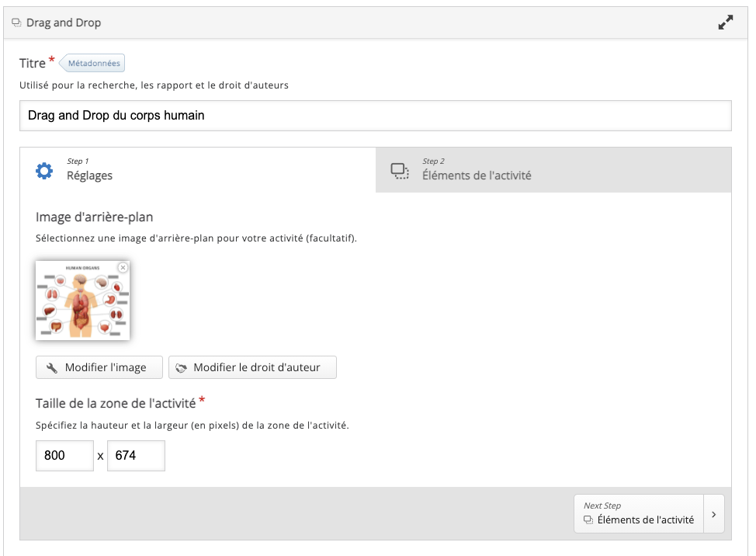Go to Next Step Éléments de l'activité

tap(639, 514)
